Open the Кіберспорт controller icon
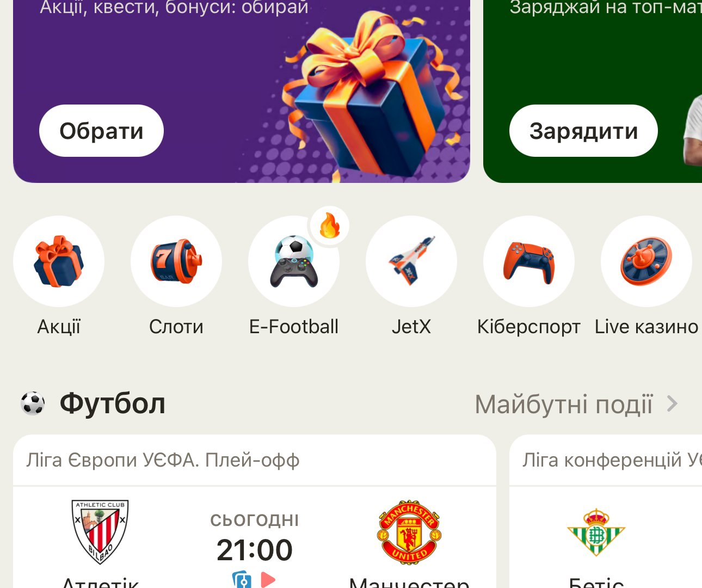 [x=529, y=261]
